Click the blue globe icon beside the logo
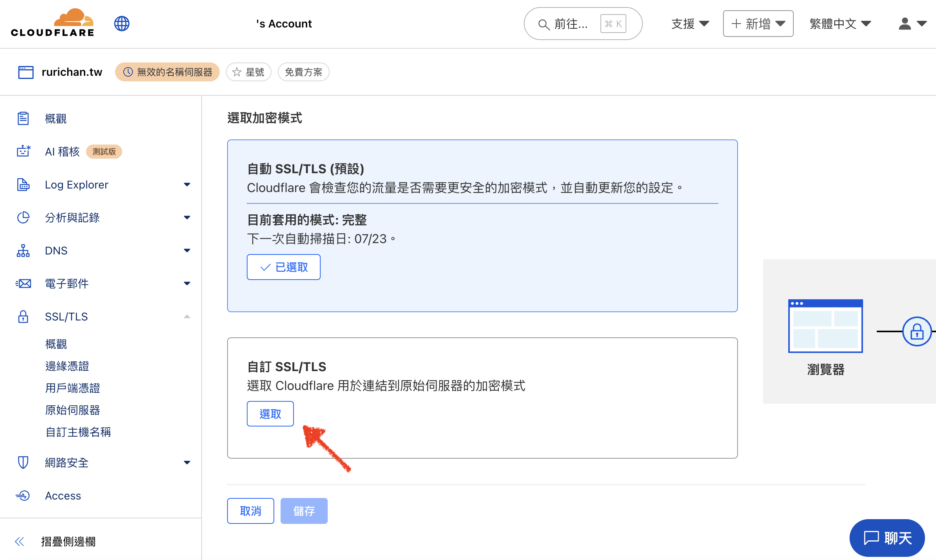The height and width of the screenshot is (560, 936). [x=122, y=24]
